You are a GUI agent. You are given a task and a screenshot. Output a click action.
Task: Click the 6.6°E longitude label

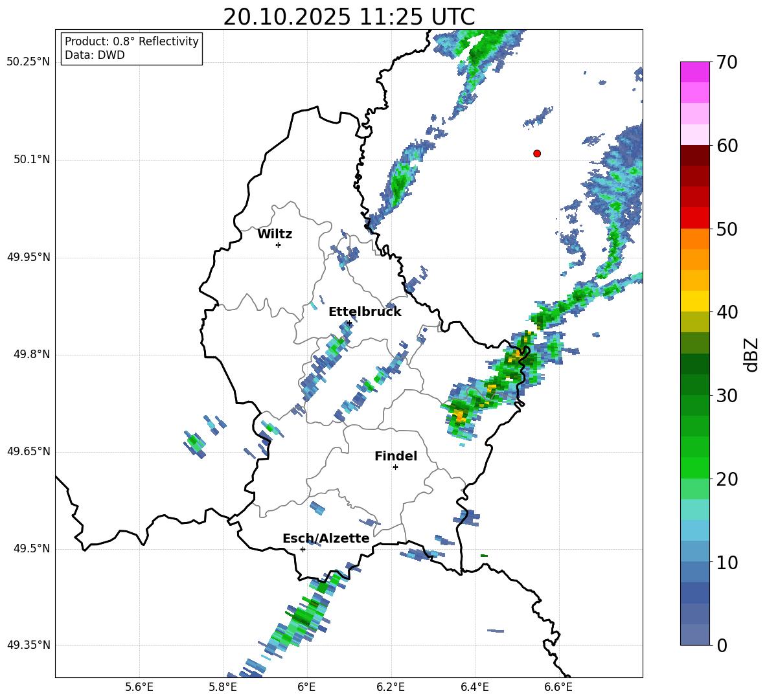tap(558, 687)
